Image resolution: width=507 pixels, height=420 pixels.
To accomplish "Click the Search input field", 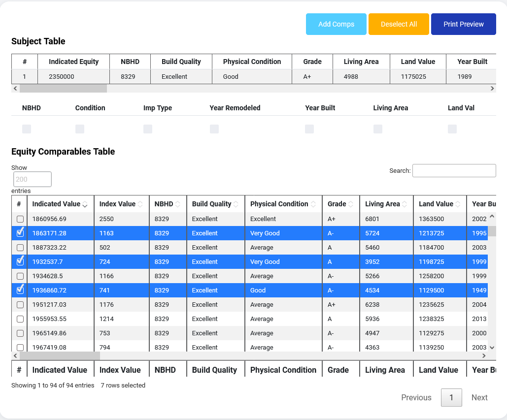I will point(453,170).
